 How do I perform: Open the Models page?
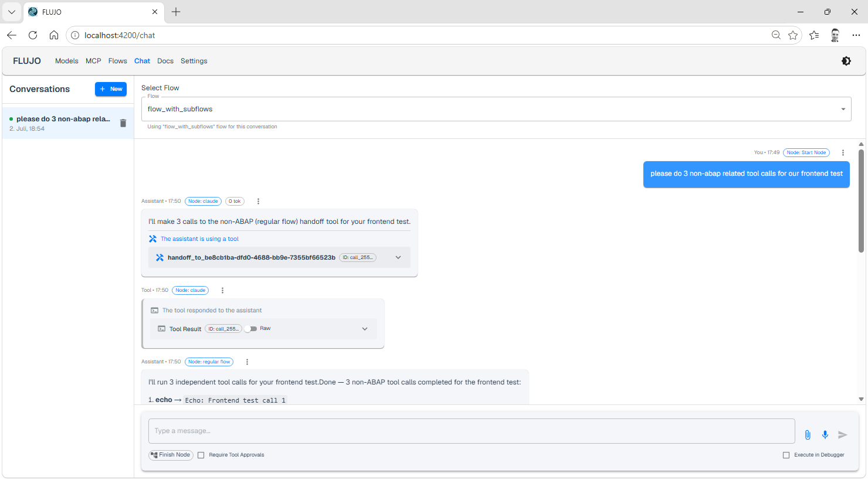pyautogui.click(x=67, y=61)
